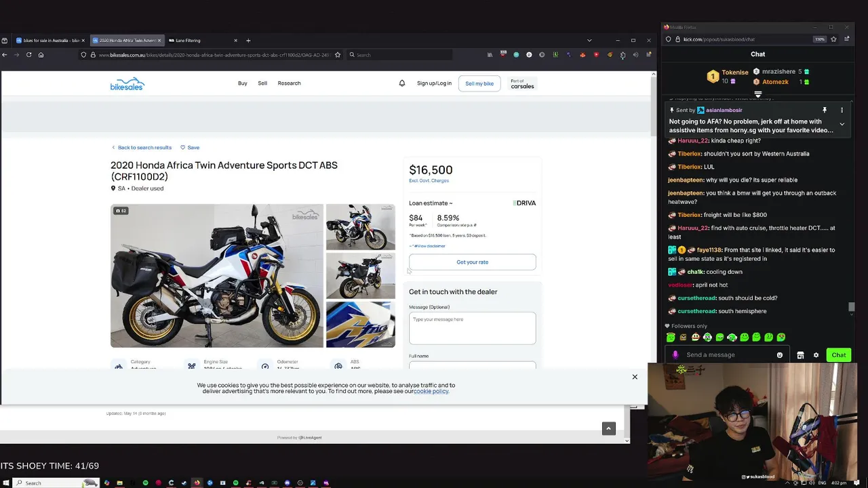Open the emoji picker in chat input

tap(780, 354)
